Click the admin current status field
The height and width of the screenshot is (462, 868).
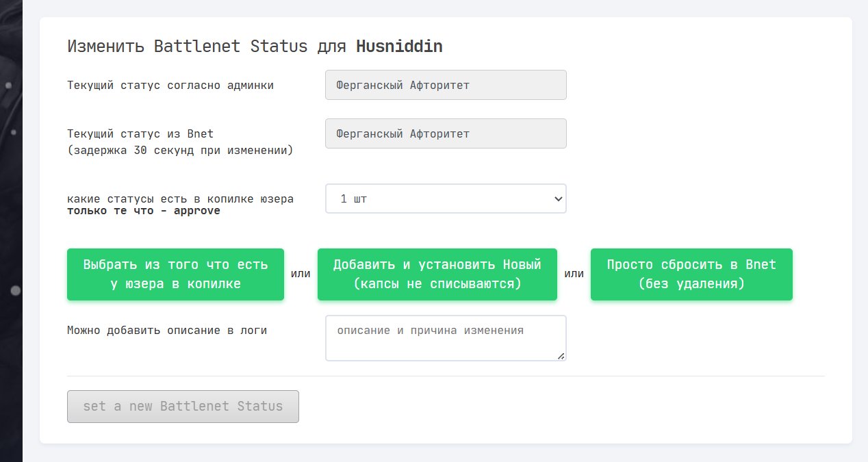coord(446,85)
